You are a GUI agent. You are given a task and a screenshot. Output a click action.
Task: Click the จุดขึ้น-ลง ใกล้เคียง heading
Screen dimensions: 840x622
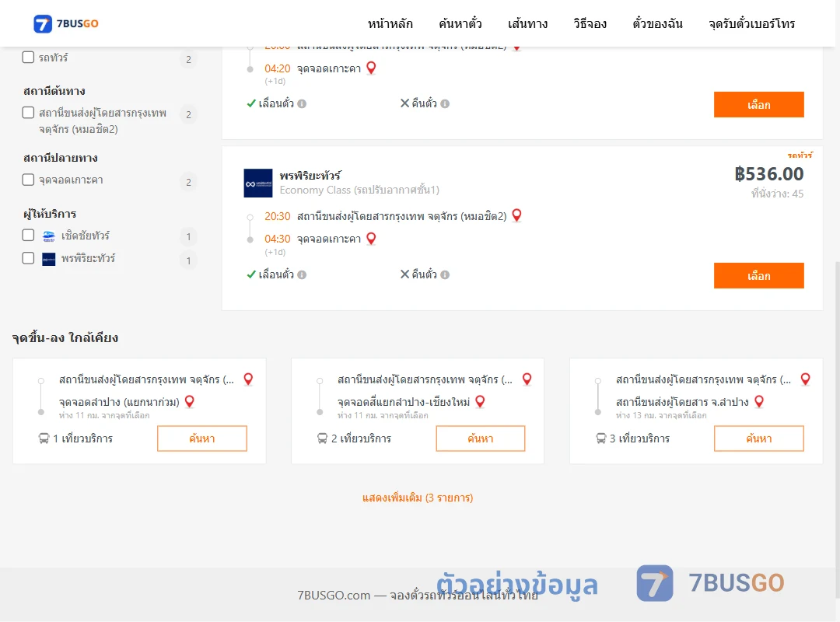[65, 337]
